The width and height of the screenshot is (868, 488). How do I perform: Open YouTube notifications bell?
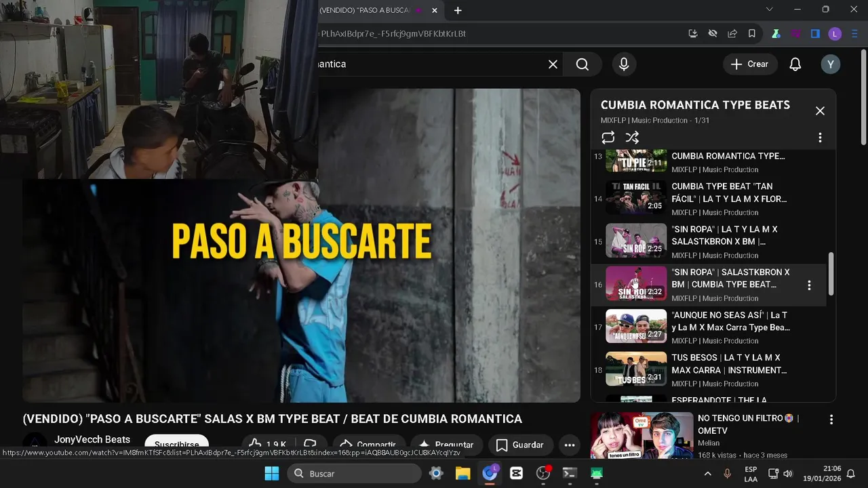click(795, 64)
